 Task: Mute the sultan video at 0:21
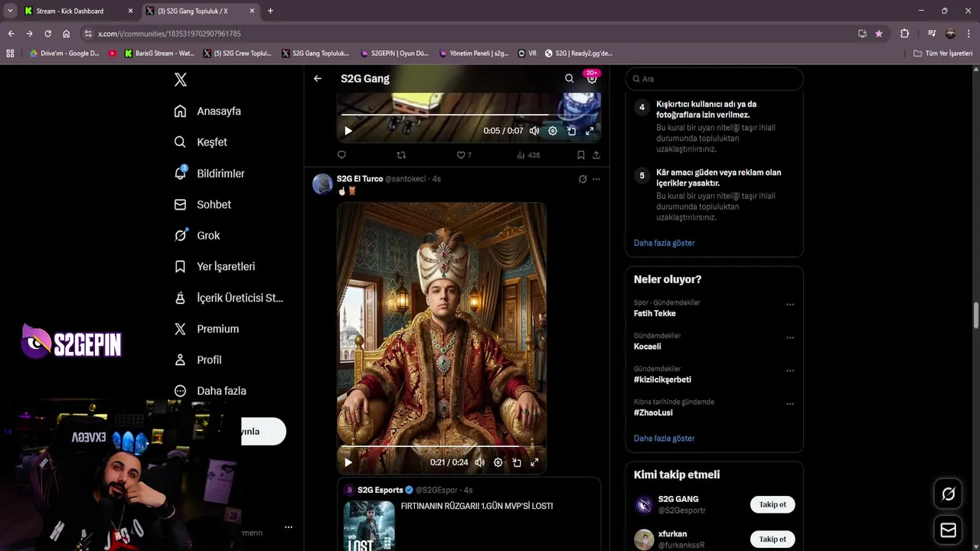coord(479,462)
